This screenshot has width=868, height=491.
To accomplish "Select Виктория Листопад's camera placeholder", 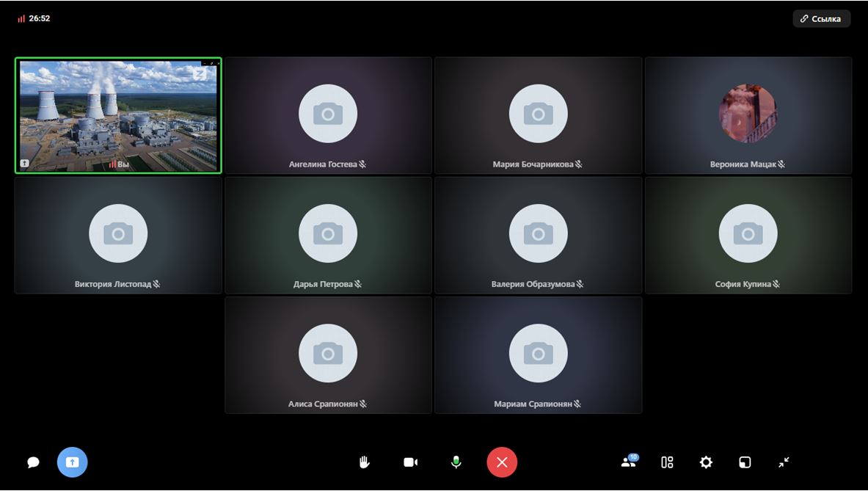I will click(118, 233).
